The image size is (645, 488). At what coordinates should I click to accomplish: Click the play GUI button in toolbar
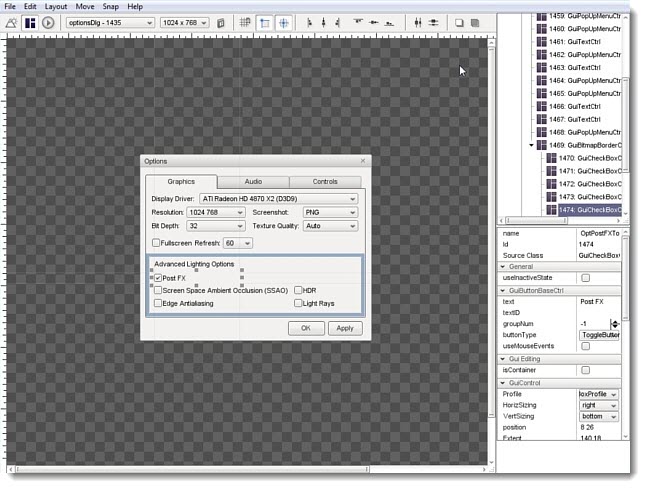47,22
